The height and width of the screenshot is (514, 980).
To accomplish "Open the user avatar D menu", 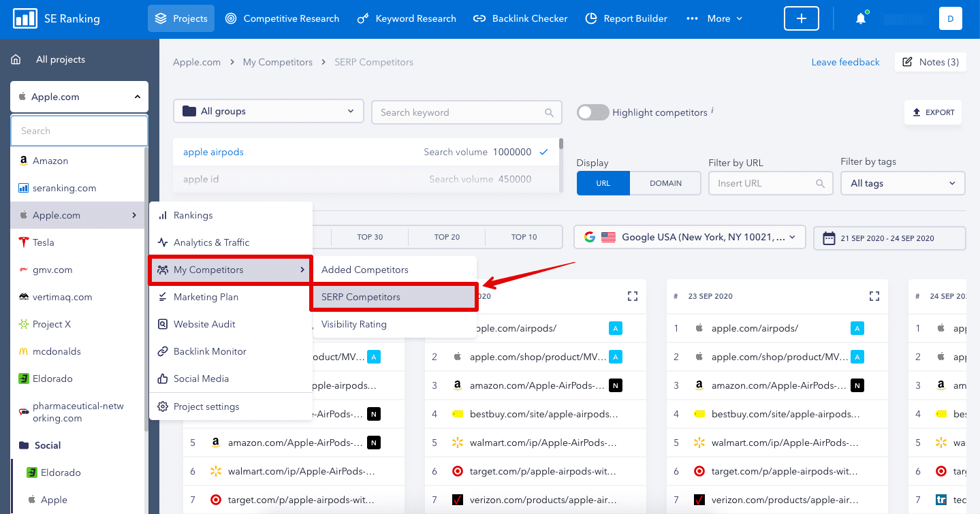I will 950,18.
